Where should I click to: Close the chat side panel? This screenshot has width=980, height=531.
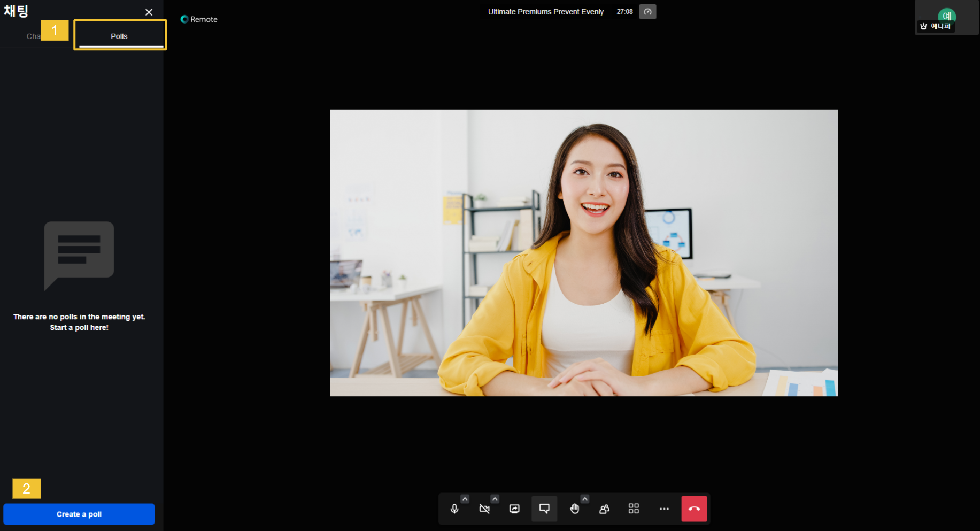149,12
